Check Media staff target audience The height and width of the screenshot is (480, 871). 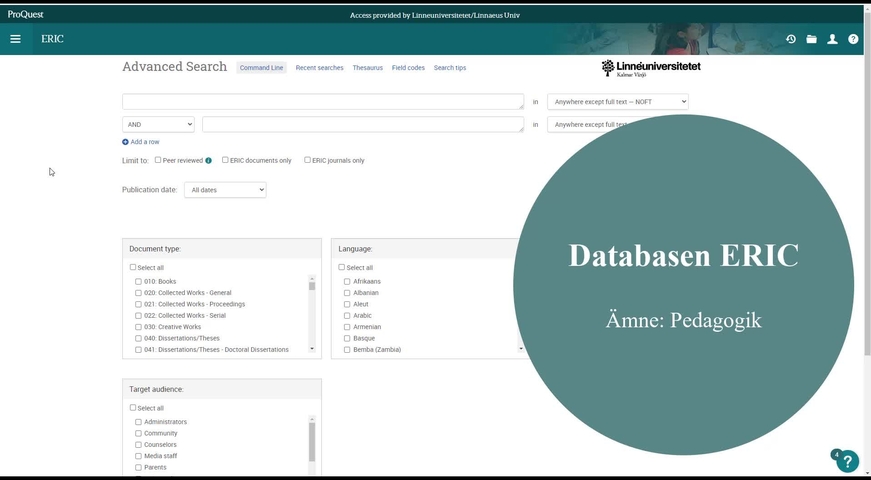[138, 456]
